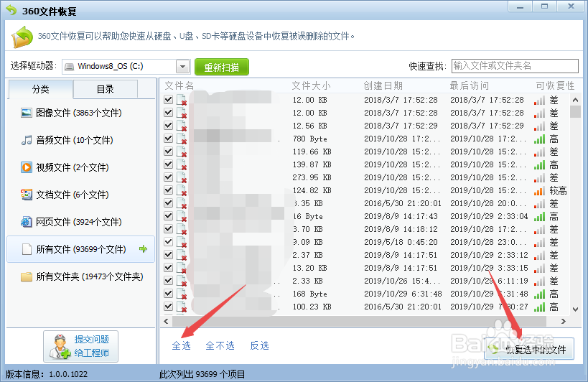The width and height of the screenshot is (588, 382).
Task: Sort by the 文件名 column header
Action: click(179, 86)
